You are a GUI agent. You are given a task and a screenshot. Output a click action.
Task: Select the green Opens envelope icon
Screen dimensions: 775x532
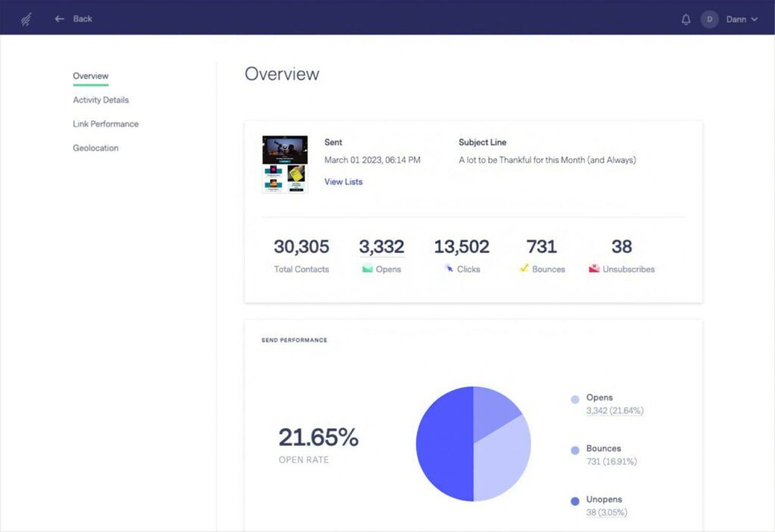[x=367, y=269]
